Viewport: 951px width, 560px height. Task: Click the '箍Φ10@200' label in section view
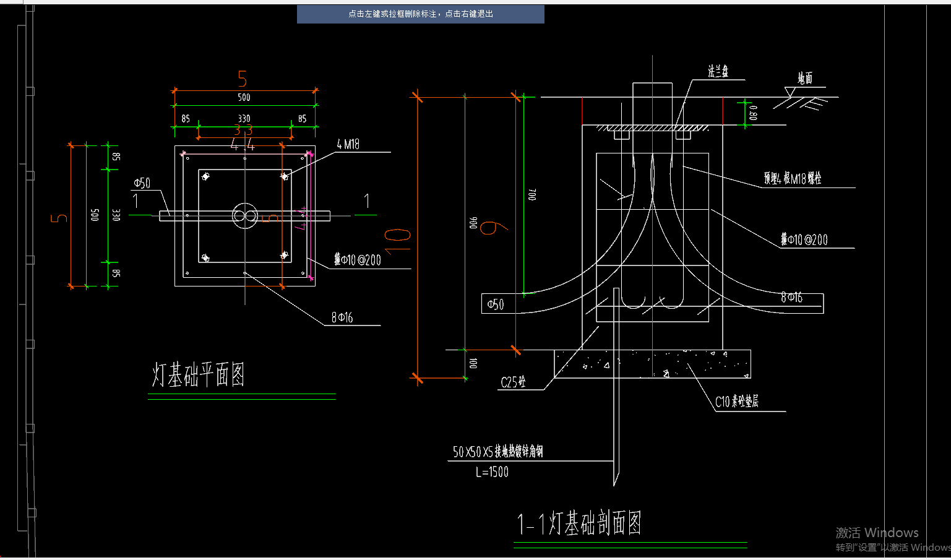[804, 239]
